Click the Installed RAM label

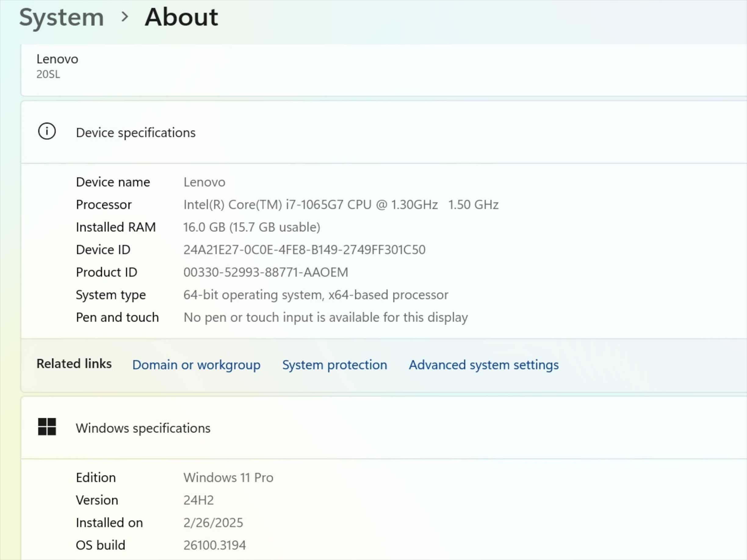[x=116, y=227]
